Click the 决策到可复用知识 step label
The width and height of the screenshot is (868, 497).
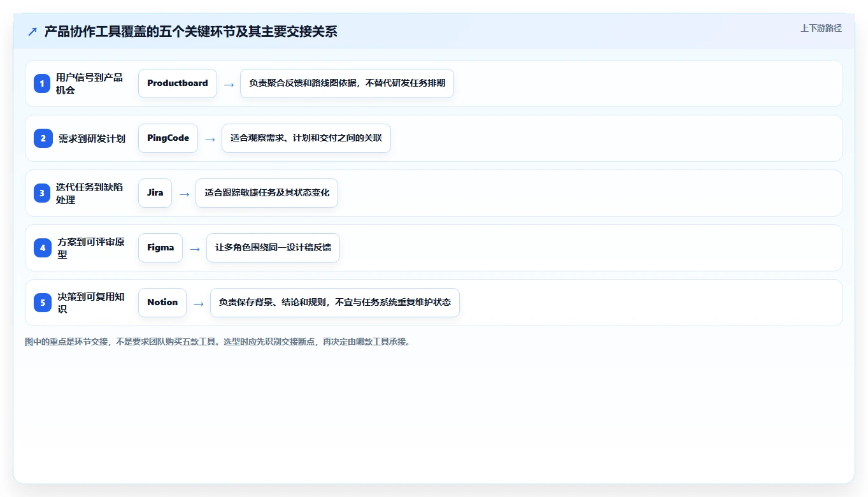pyautogui.click(x=91, y=303)
